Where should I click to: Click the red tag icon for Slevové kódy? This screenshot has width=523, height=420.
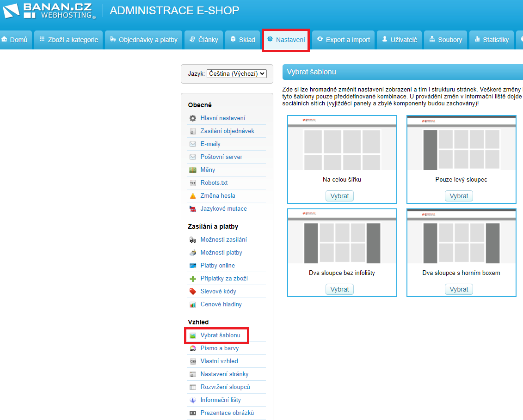[193, 292]
